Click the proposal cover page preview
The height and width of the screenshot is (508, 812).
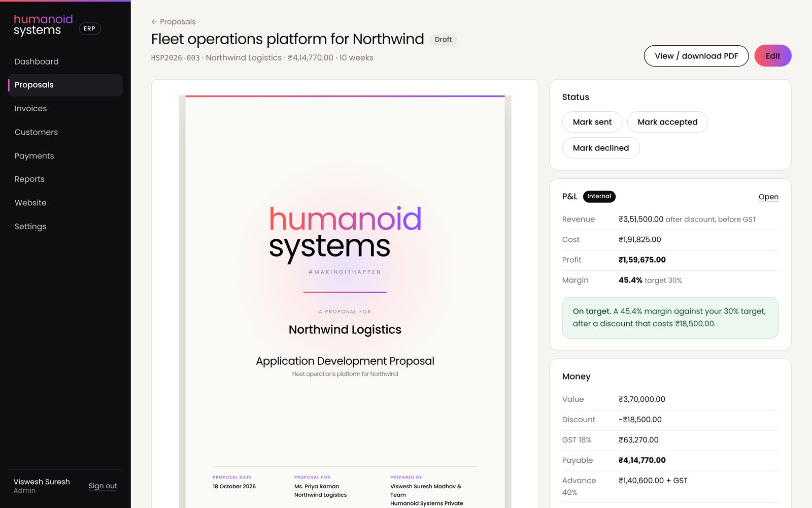pyautogui.click(x=345, y=301)
